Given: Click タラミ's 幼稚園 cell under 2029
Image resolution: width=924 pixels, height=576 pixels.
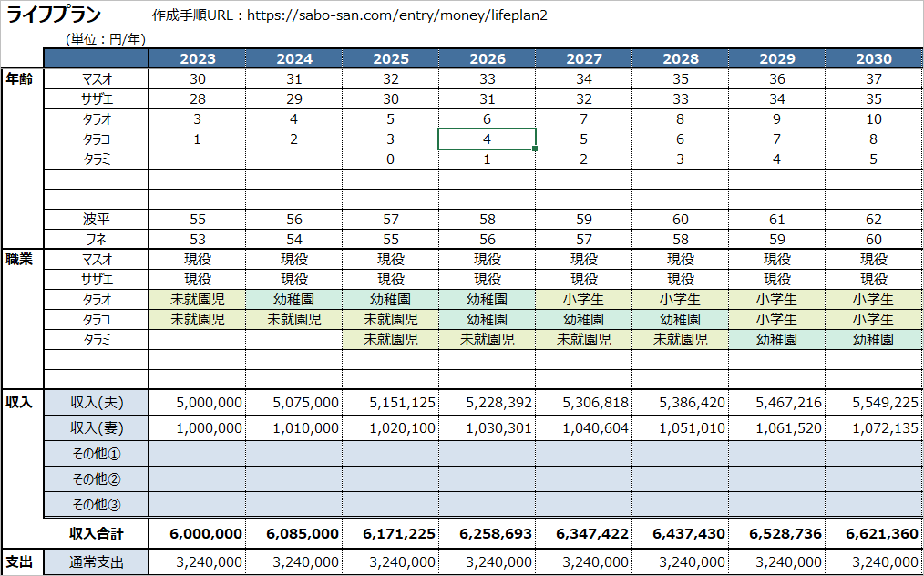Looking at the screenshot, I should point(777,340).
